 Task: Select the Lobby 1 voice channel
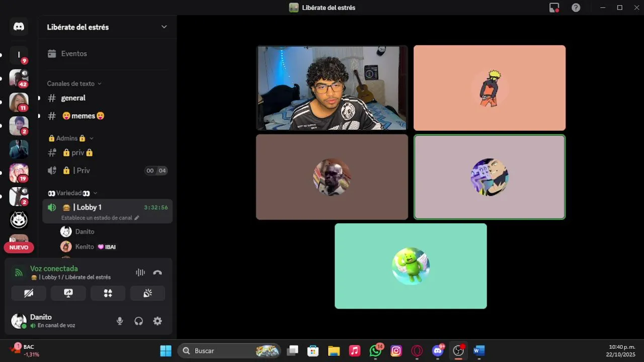click(107, 207)
